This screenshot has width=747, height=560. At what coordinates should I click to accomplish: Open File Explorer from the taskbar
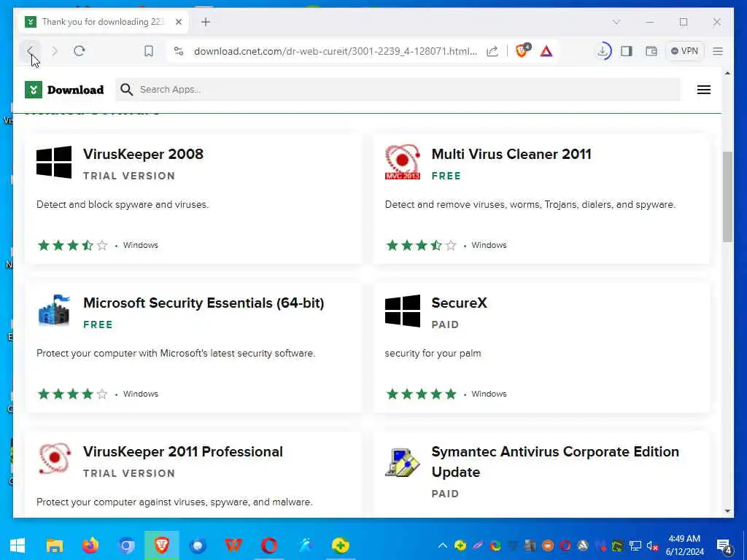[x=54, y=545]
